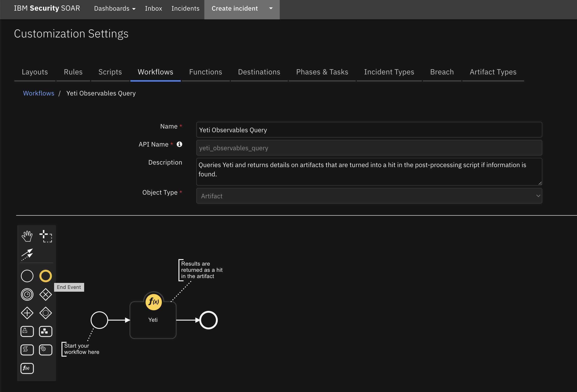Open the Inbox page
577x392 pixels.
pos(153,9)
